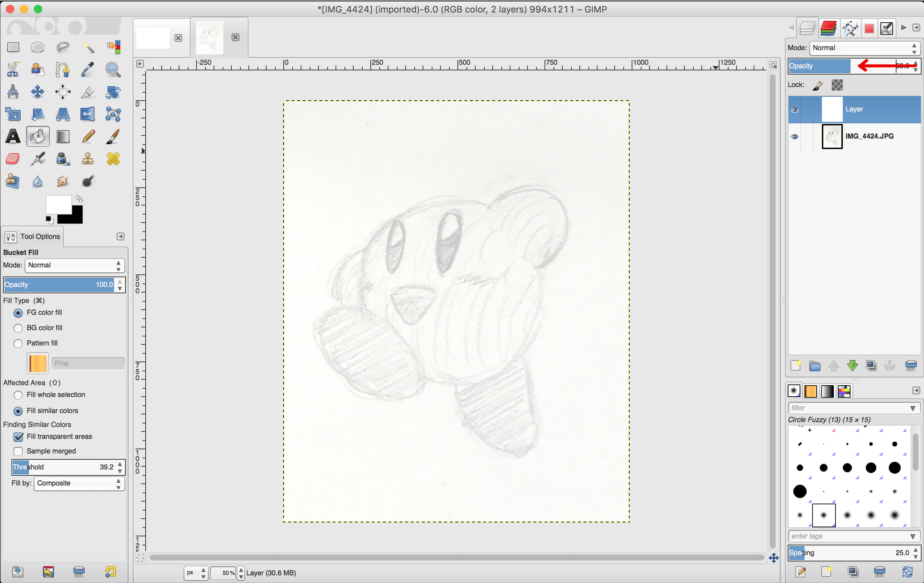The height and width of the screenshot is (583, 924).
Task: Select the Scissors Select tool
Action: tap(13, 69)
